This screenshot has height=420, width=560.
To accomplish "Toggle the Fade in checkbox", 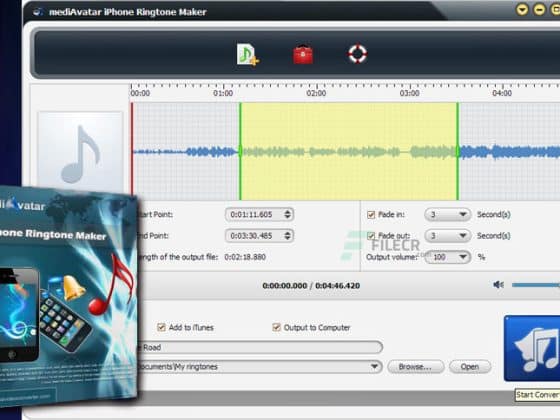I will tap(371, 215).
